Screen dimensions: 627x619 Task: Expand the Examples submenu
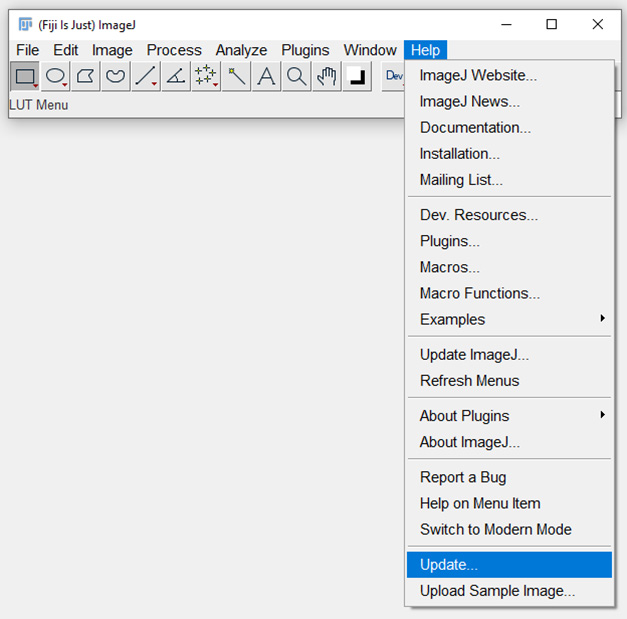[509, 319]
